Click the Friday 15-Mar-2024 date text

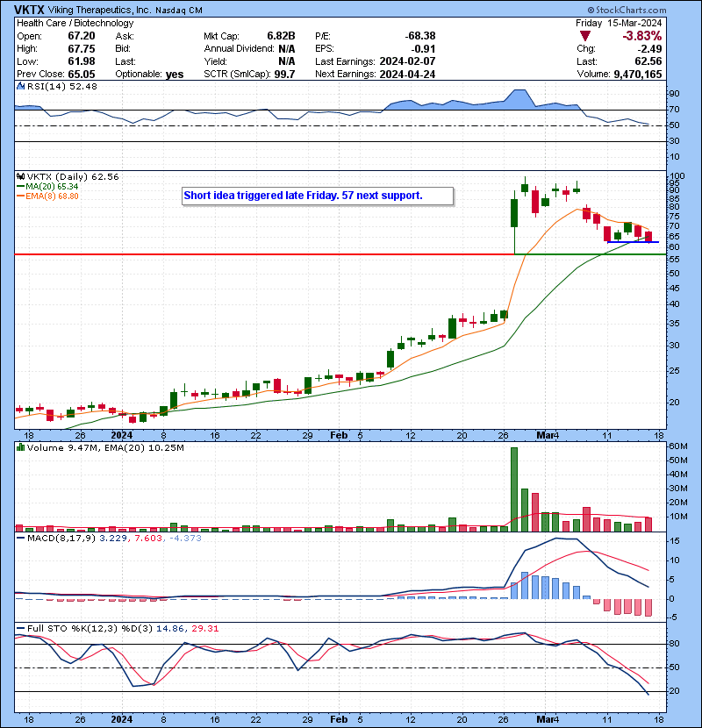[619, 23]
